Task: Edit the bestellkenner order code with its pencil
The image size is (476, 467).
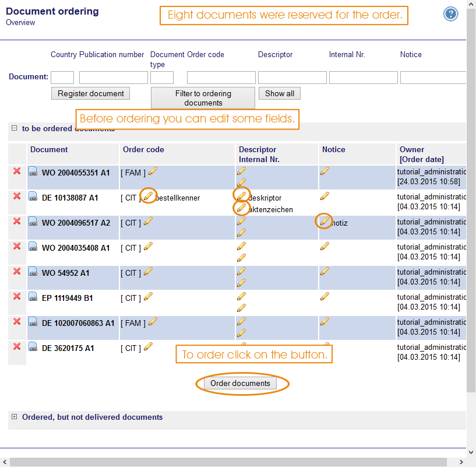Action: pos(148,196)
